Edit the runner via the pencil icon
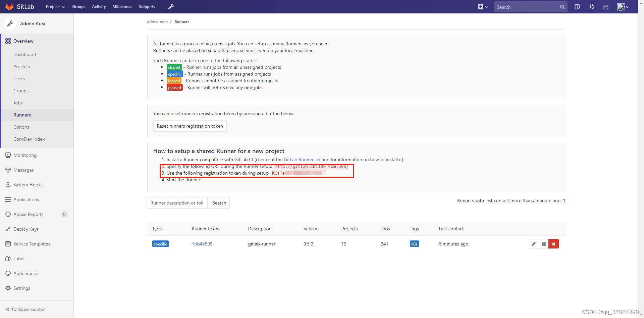Screen dimensions: 644x318 pyautogui.click(x=534, y=244)
